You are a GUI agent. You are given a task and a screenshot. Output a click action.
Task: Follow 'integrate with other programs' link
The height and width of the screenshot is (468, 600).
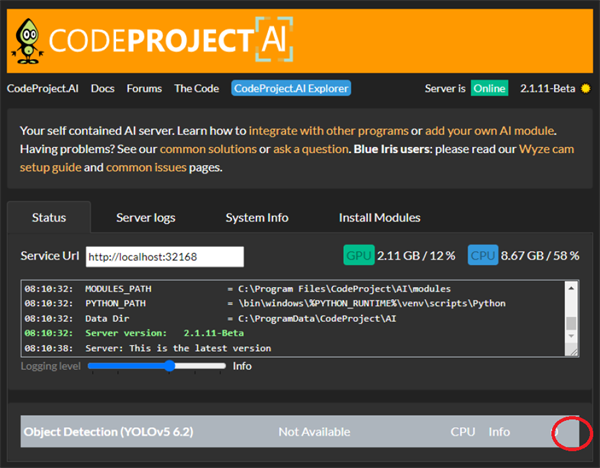(329, 131)
